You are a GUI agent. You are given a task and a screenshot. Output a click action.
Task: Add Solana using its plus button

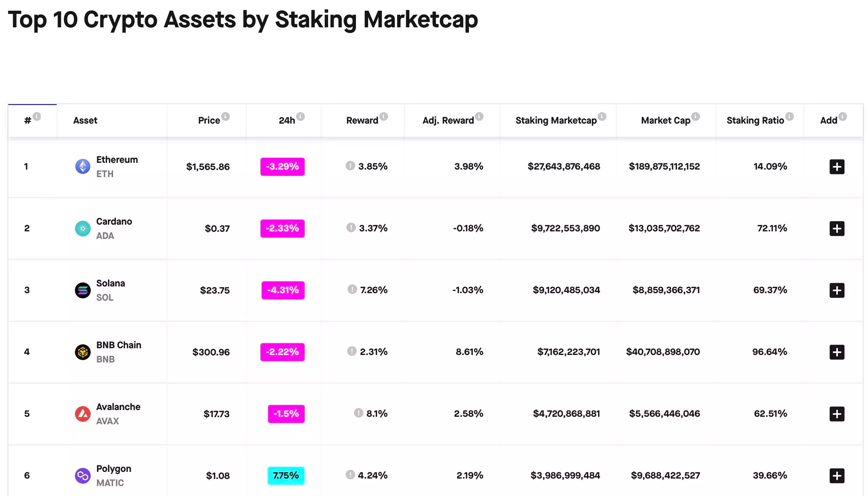click(x=837, y=290)
